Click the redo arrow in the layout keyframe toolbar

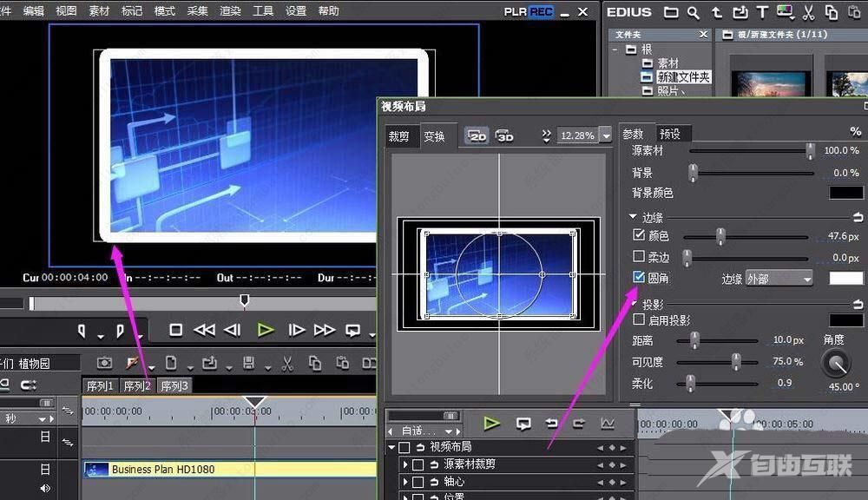578,424
